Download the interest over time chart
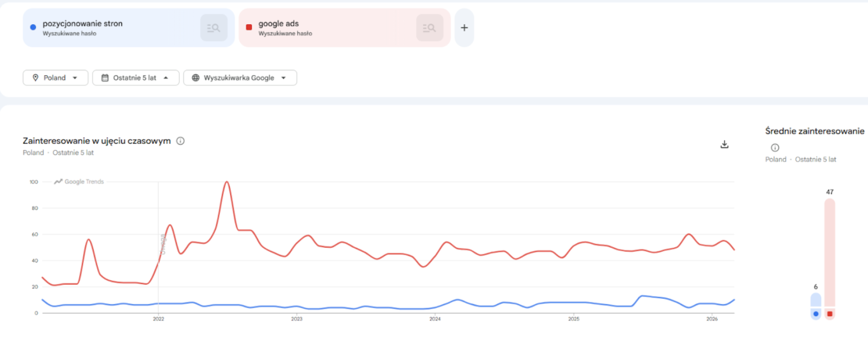This screenshot has height=341, width=868. point(724,145)
